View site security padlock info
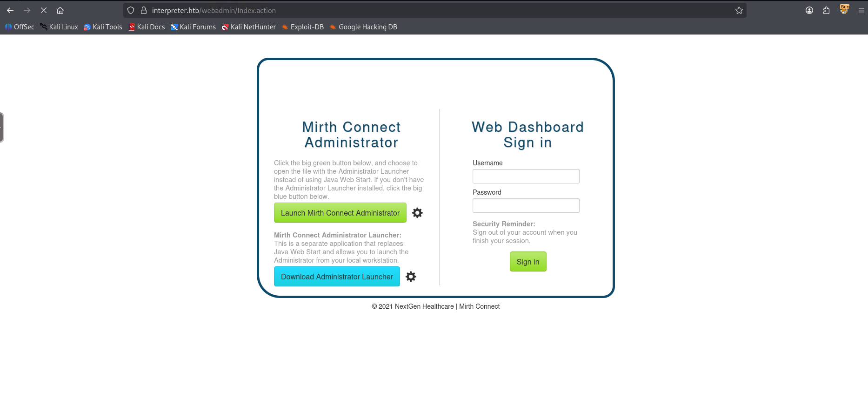Viewport: 868px width, 400px height. coord(144,10)
